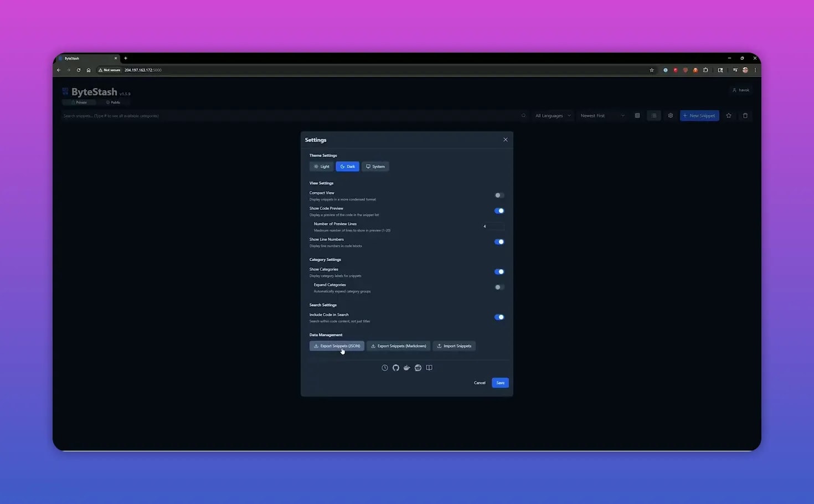Screen dimensions: 814x504
Task: Click the Import Snippets button
Action: (x=454, y=346)
